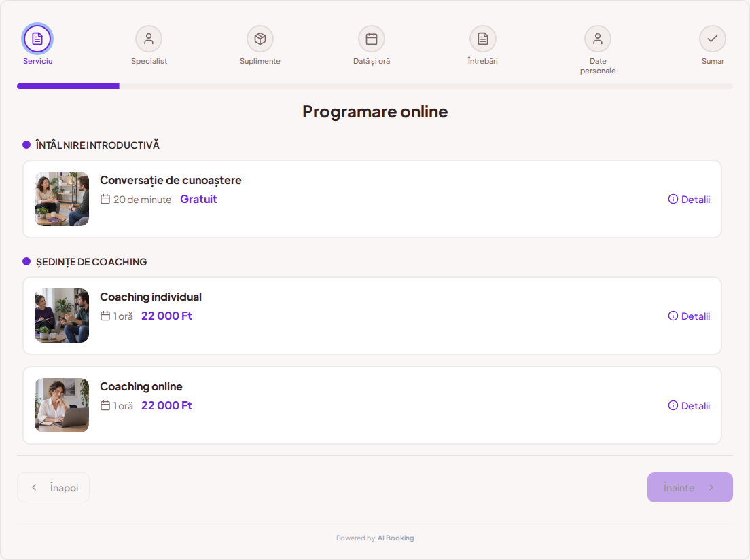Click the ȘEDINȚE DE COACHING section heading

[91, 262]
